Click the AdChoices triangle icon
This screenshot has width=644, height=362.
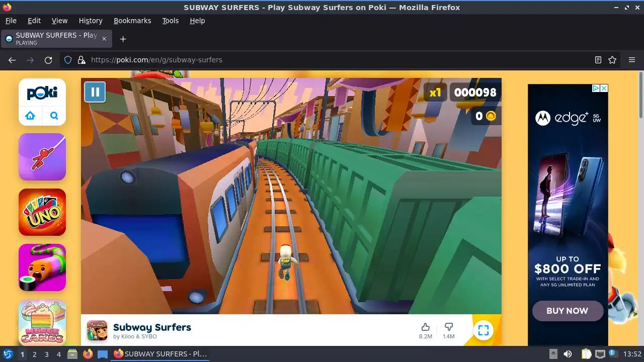[x=596, y=88]
